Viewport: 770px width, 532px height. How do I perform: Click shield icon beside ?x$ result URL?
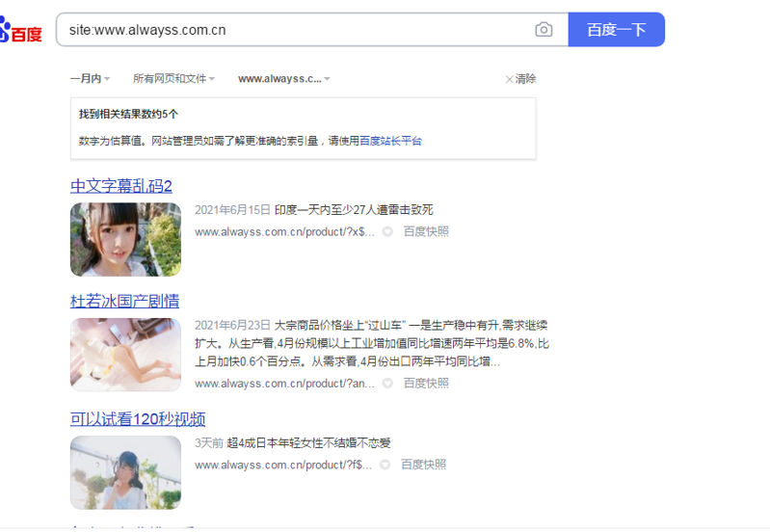(387, 231)
